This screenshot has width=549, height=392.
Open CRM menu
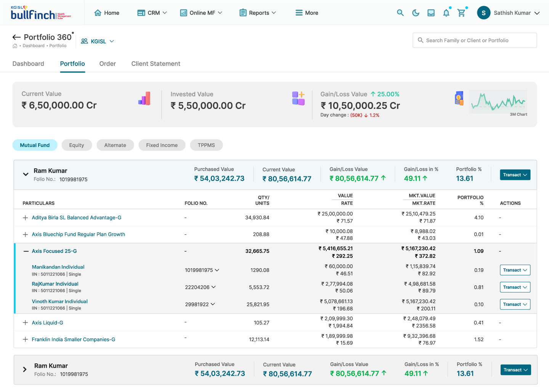coord(152,13)
